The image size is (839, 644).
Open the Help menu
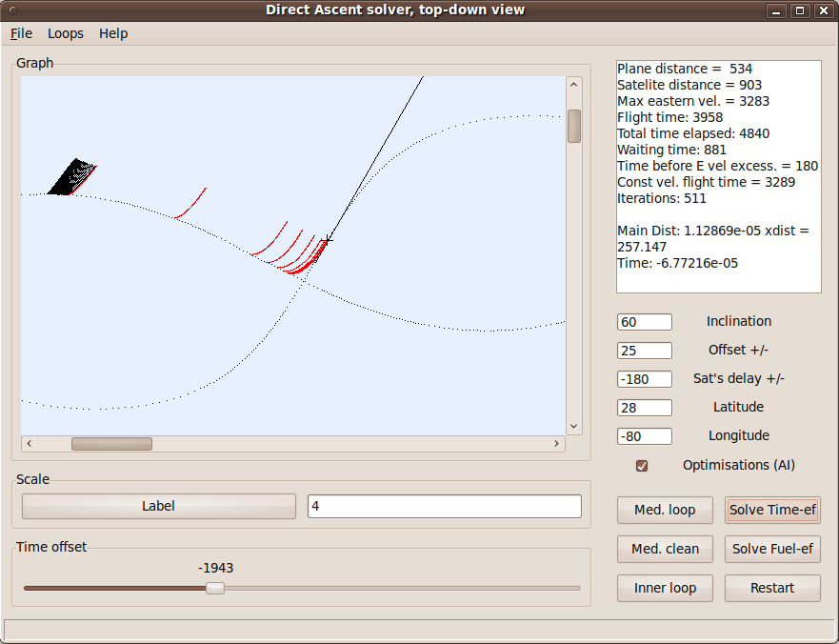pyautogui.click(x=113, y=33)
